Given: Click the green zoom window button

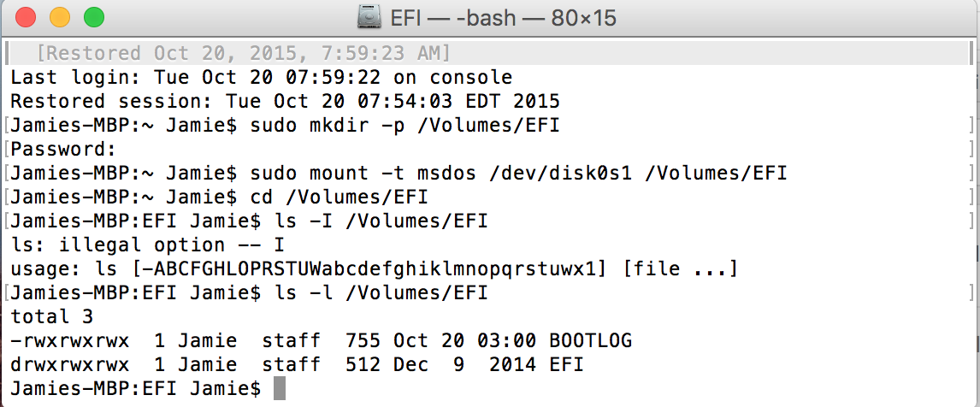Looking at the screenshot, I should 94,17.
